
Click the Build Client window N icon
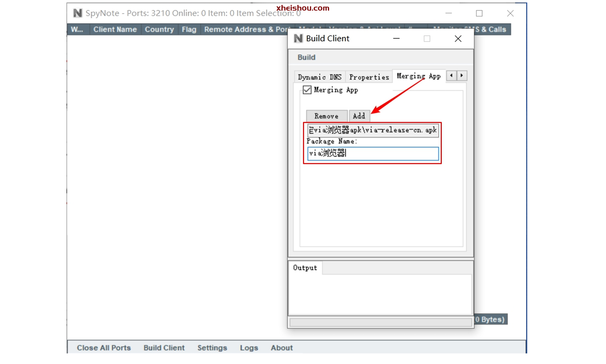[x=298, y=38]
